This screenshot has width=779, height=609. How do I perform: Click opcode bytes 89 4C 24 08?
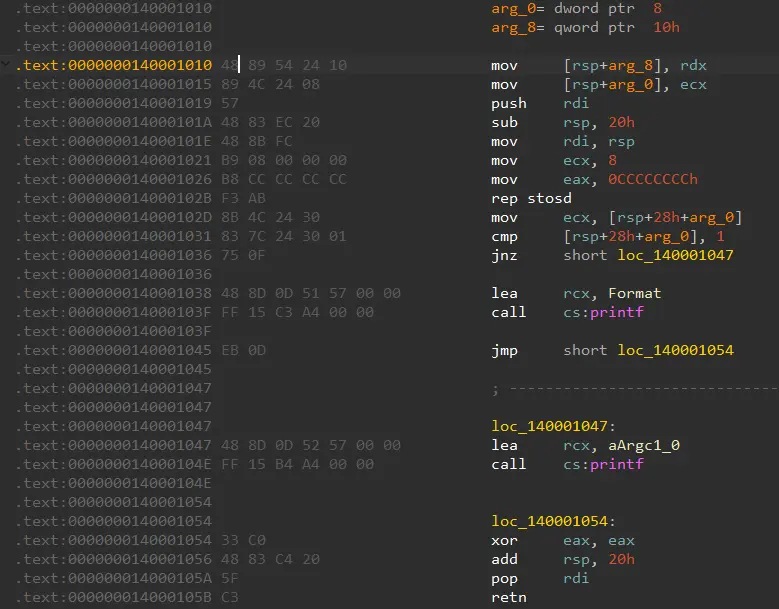(x=271, y=84)
